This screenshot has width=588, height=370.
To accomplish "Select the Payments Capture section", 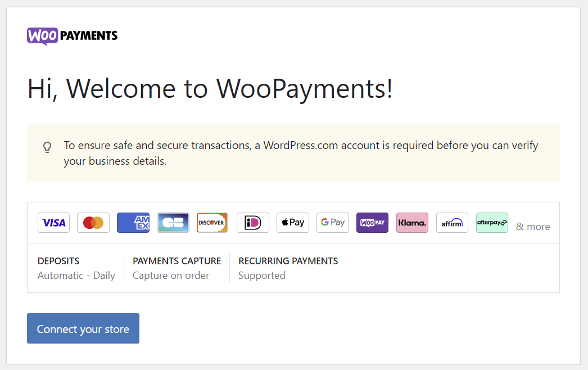I will coord(177,268).
